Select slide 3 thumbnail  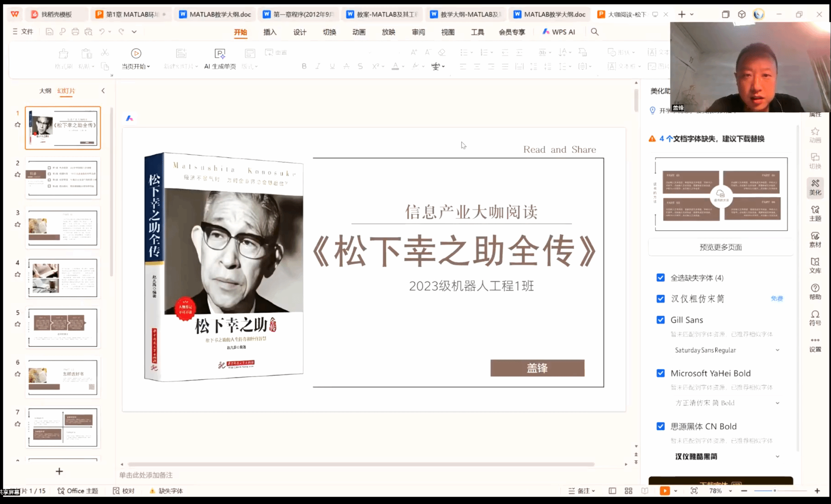(x=62, y=228)
